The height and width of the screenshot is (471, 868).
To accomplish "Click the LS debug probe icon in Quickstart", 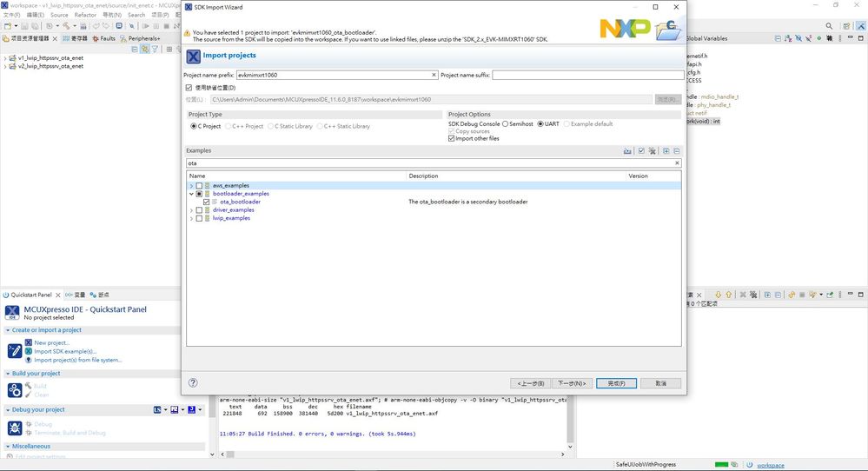I will [x=157, y=409].
